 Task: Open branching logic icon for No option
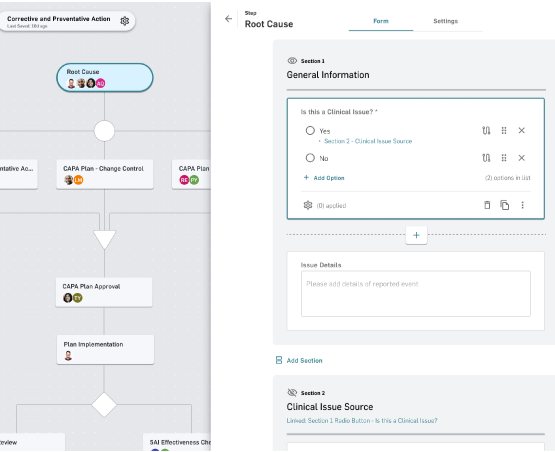point(486,158)
